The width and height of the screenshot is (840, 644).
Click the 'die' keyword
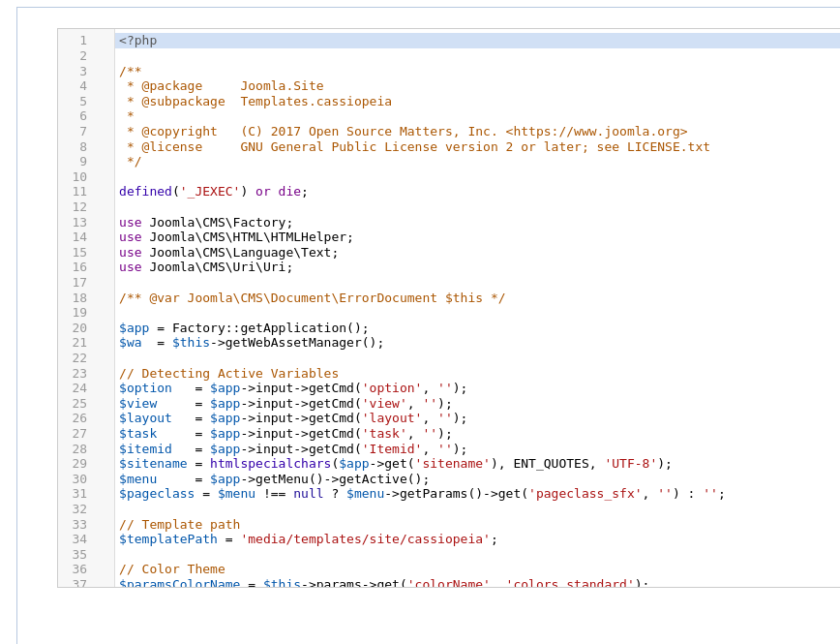click(x=289, y=192)
